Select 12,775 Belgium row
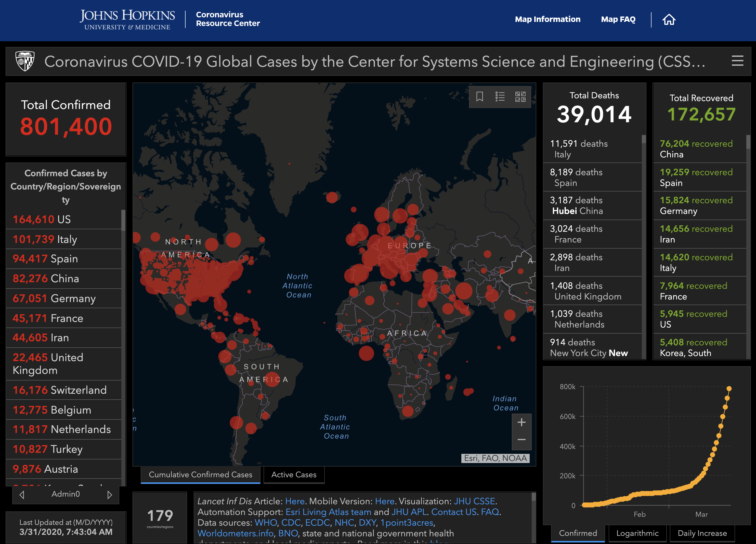 coord(63,410)
